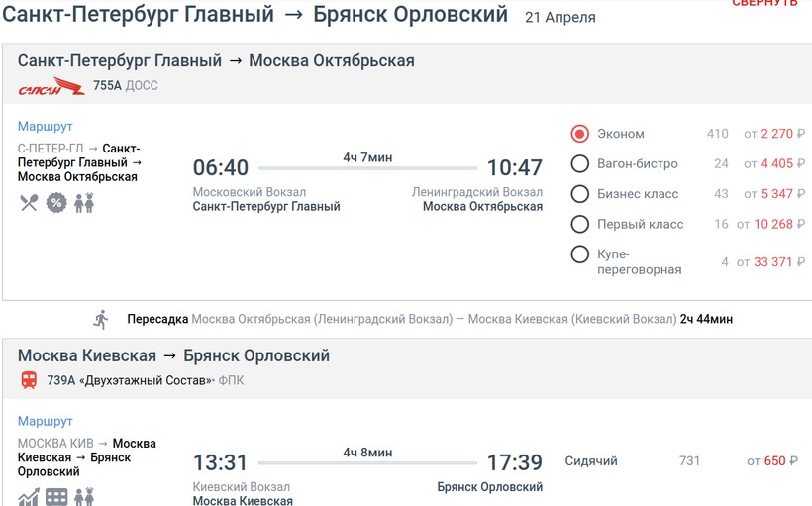The image size is (812, 506).
Task: Click the dining fork and spoon icon
Action: (x=28, y=203)
